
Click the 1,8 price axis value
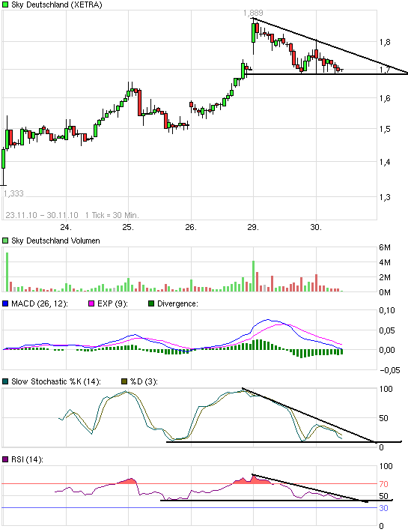[x=385, y=42]
